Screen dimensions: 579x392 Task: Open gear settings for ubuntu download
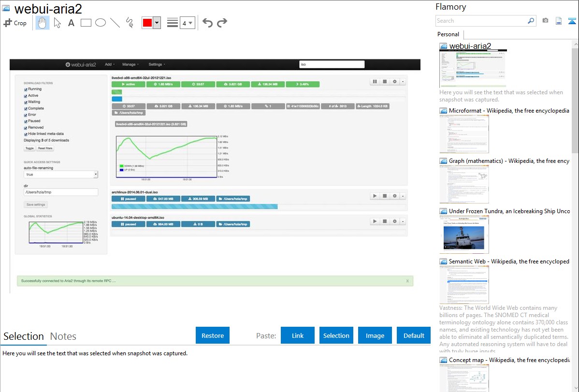pyautogui.click(x=395, y=221)
